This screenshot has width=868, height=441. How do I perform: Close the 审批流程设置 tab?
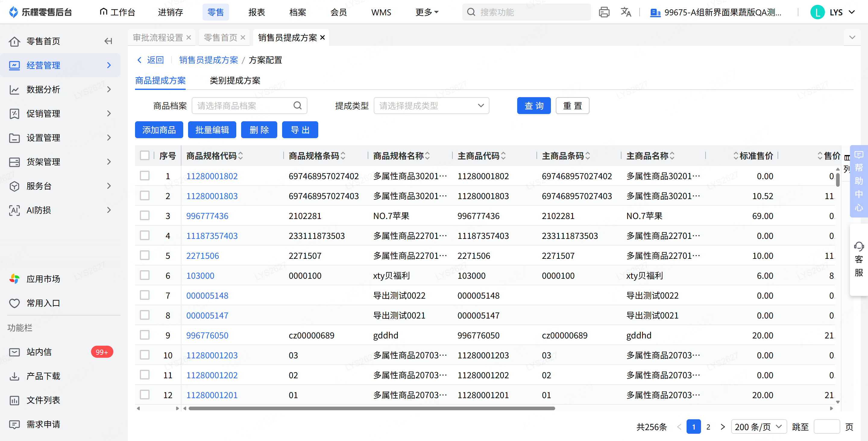click(189, 37)
